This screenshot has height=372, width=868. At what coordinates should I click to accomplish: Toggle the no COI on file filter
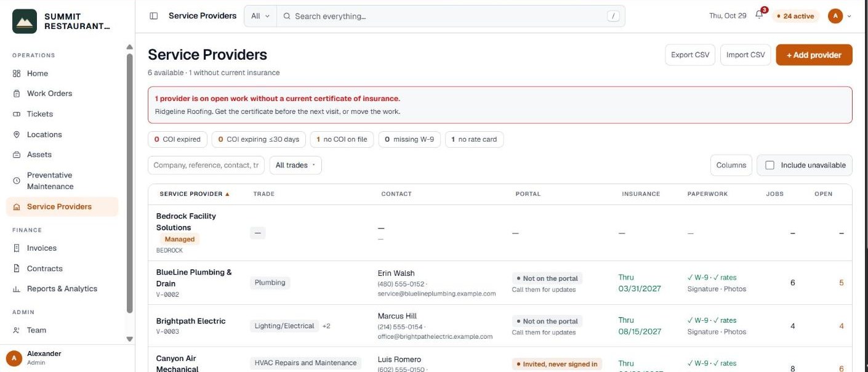342,140
